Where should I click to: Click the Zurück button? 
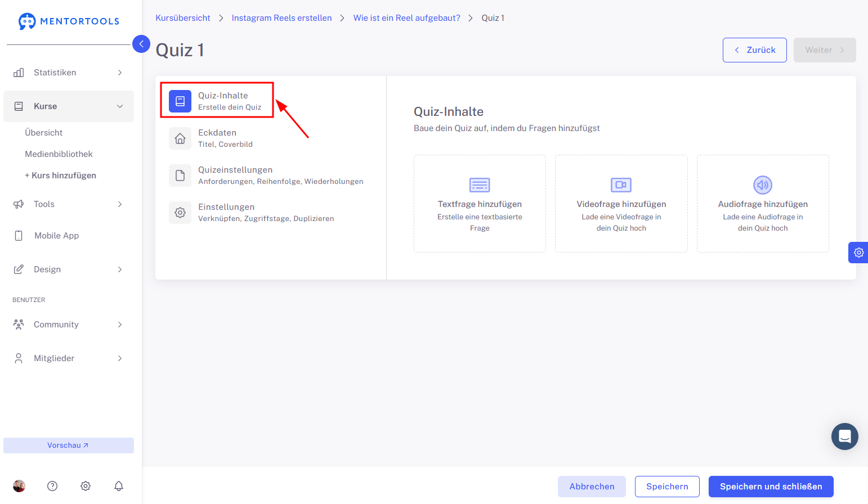tap(755, 50)
